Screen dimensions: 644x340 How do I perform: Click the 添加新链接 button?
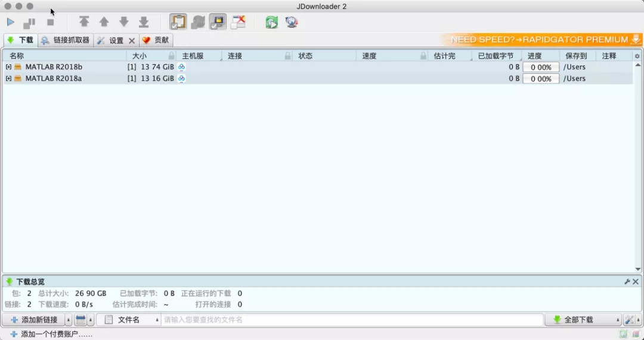click(33, 320)
